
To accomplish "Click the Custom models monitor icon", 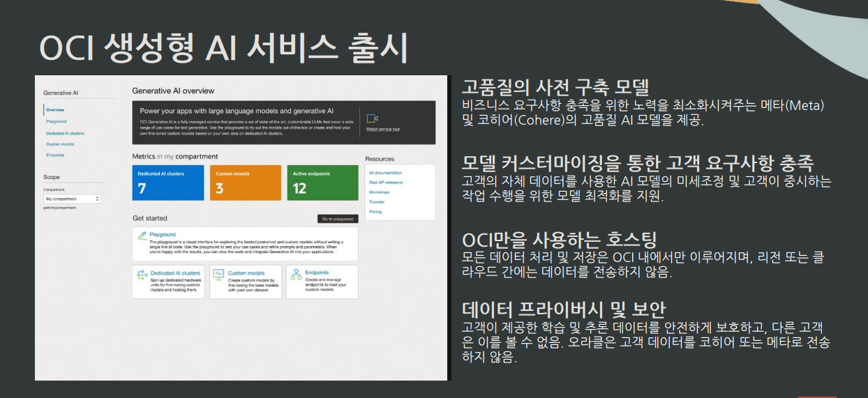I will pos(218,275).
